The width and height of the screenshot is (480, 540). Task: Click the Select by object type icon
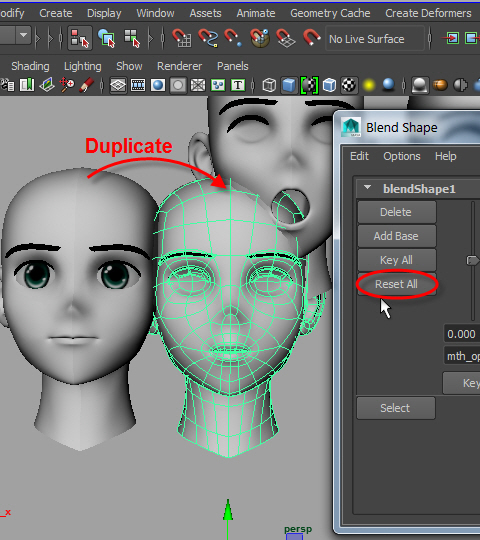point(106,38)
